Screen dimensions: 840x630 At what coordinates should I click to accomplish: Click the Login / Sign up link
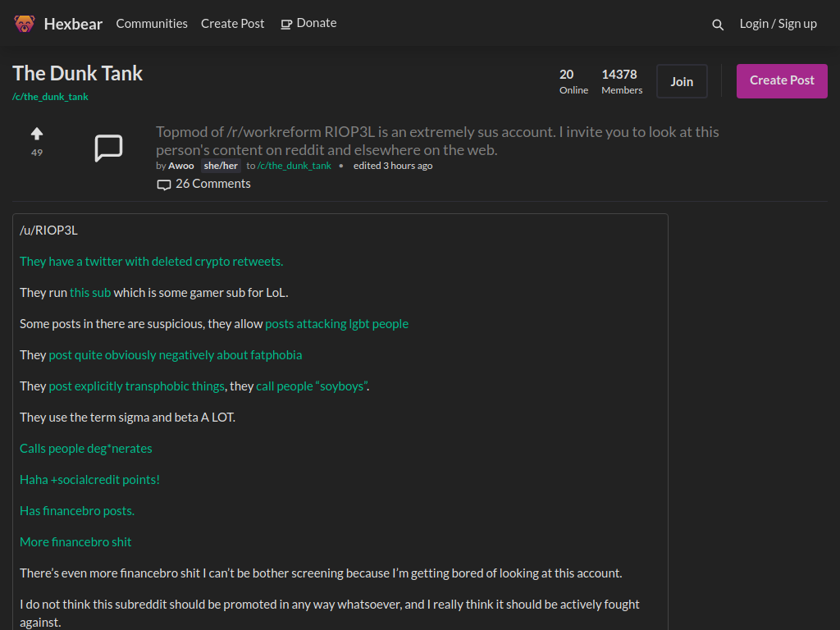coord(778,24)
